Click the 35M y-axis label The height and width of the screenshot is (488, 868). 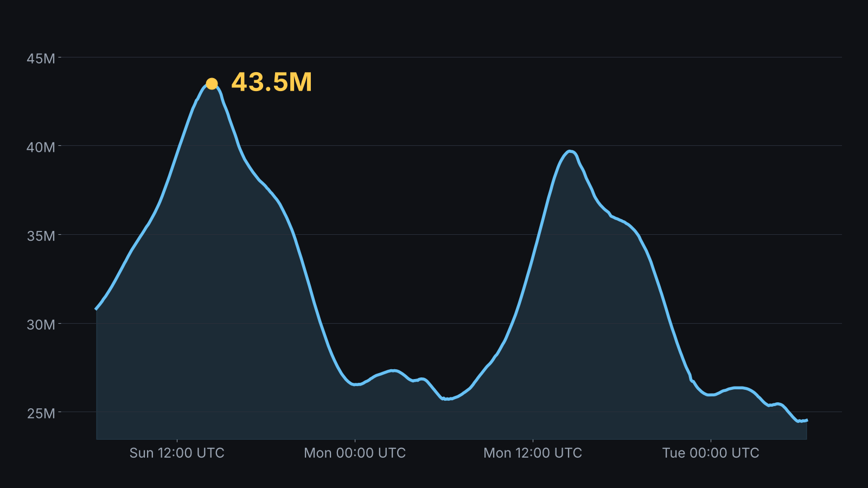click(x=41, y=236)
